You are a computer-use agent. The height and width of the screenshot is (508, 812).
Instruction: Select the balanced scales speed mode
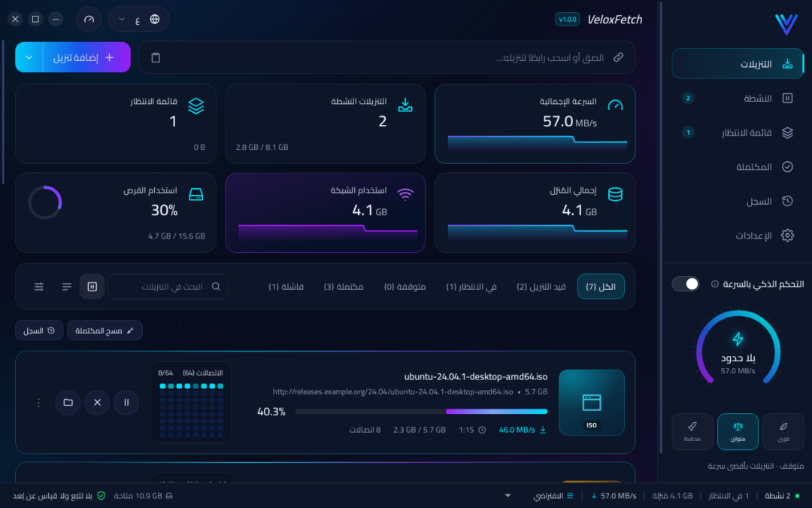point(738,431)
